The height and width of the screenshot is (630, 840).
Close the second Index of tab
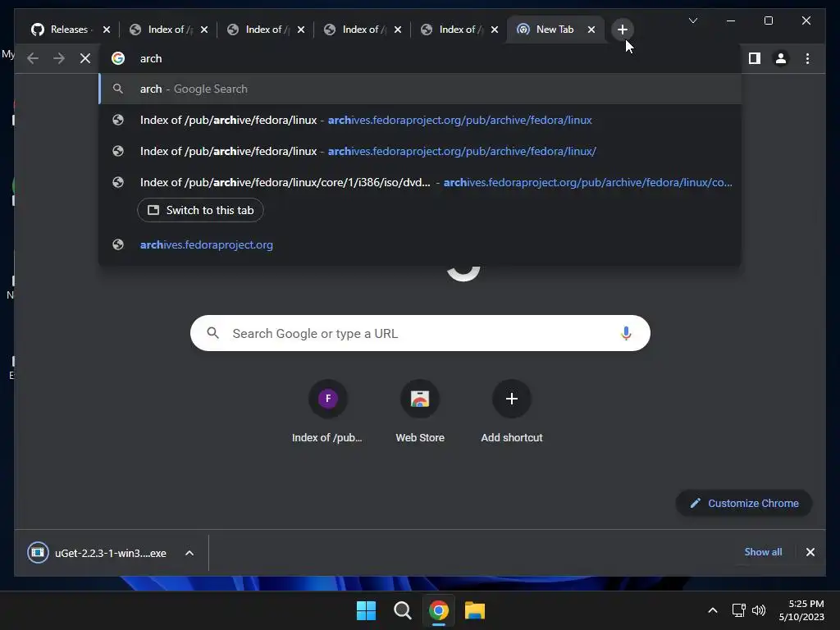[x=300, y=30]
